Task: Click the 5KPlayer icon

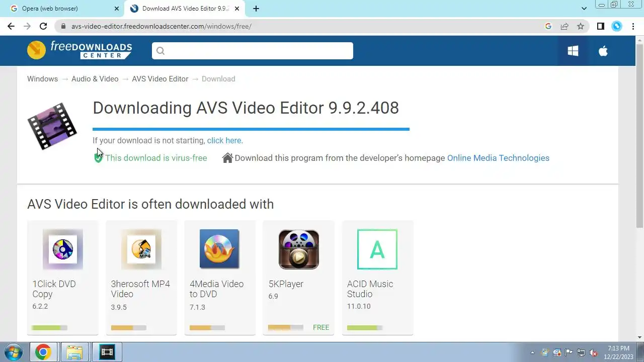Action: click(299, 249)
